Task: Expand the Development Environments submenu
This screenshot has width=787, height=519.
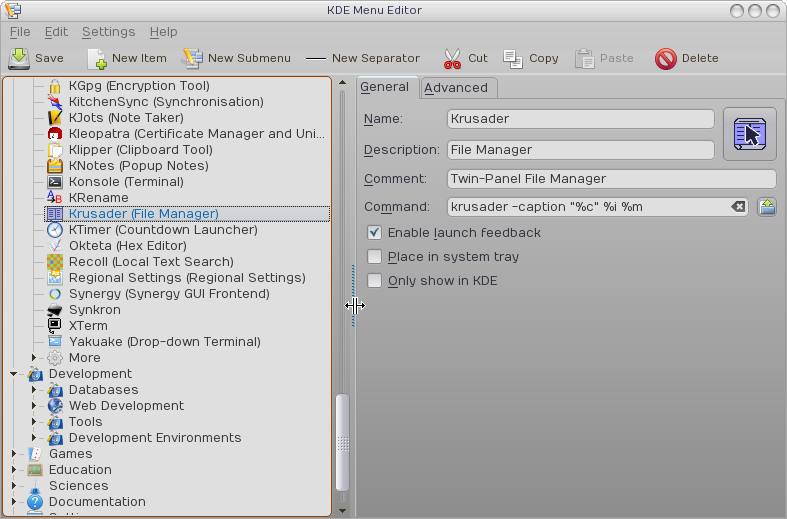Action: pos(34,438)
